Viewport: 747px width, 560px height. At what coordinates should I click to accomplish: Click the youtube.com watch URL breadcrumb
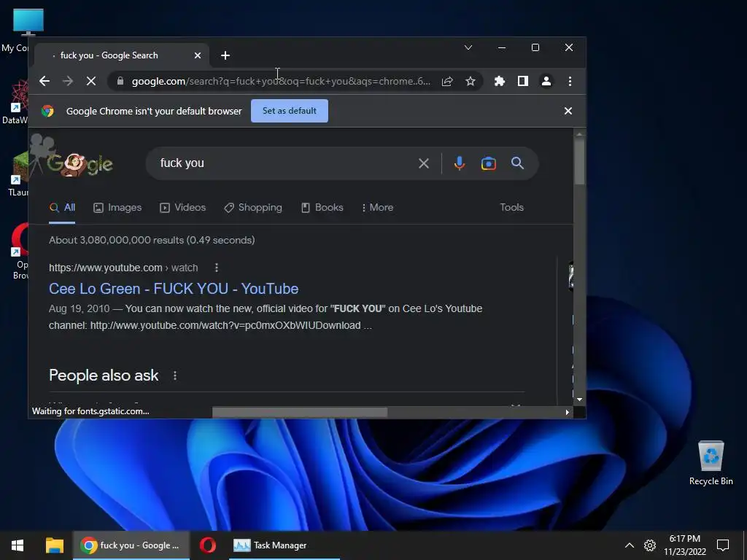click(x=123, y=268)
